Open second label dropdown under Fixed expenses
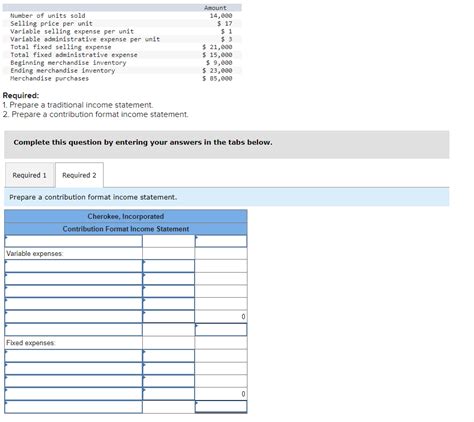The height and width of the screenshot is (422, 474). pyautogui.click(x=73, y=368)
